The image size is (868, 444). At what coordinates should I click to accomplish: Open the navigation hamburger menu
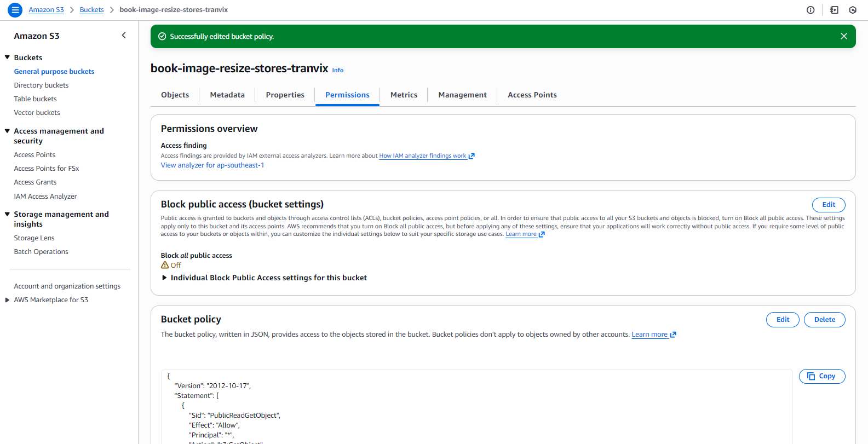[x=15, y=10]
